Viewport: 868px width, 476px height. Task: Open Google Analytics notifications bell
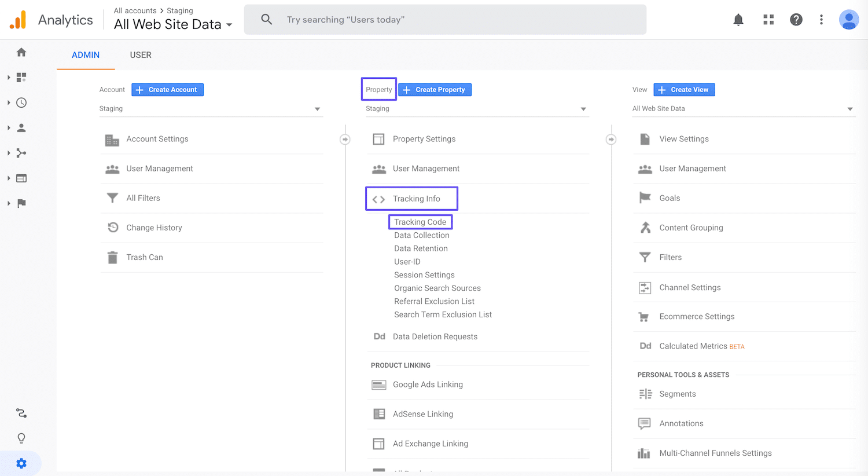738,19
